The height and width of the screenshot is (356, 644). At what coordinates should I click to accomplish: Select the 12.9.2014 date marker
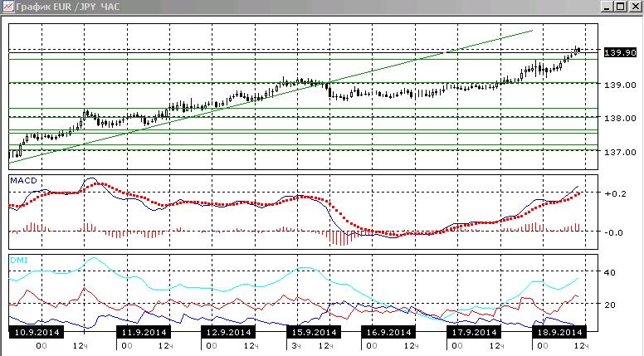(x=228, y=332)
